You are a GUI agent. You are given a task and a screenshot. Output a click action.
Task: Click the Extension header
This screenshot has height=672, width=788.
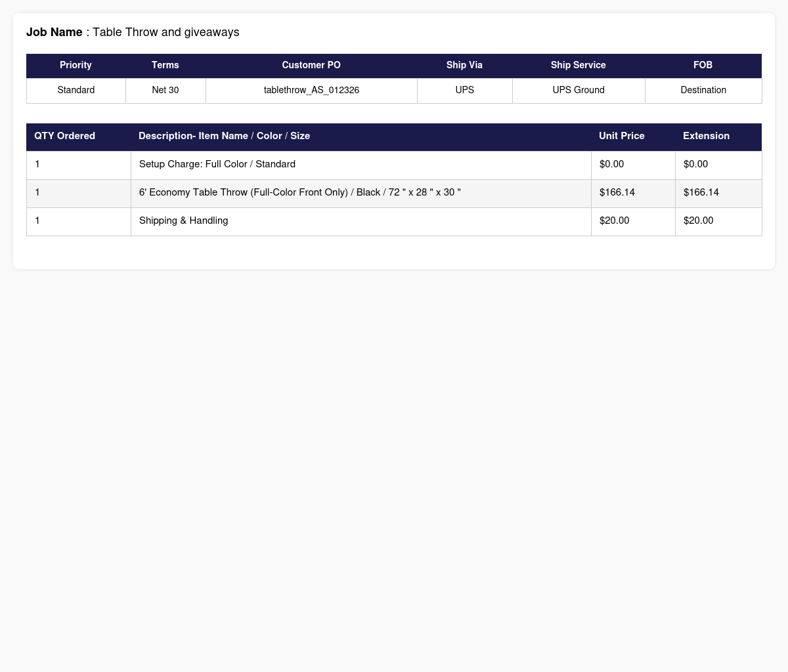718,136
